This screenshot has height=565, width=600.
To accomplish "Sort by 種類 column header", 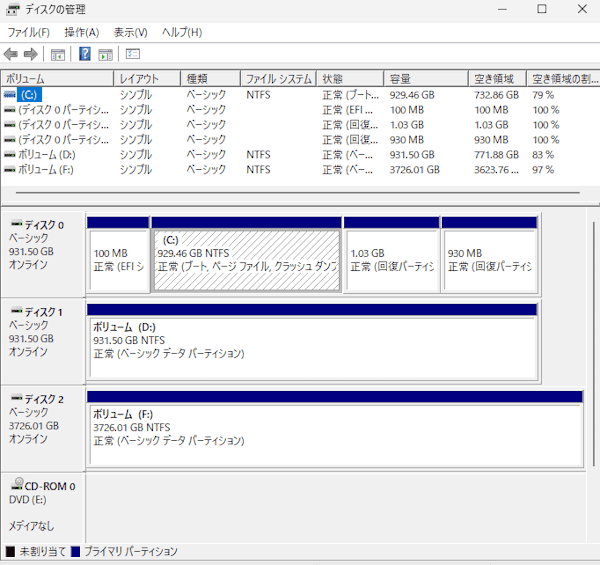I will tap(210, 78).
